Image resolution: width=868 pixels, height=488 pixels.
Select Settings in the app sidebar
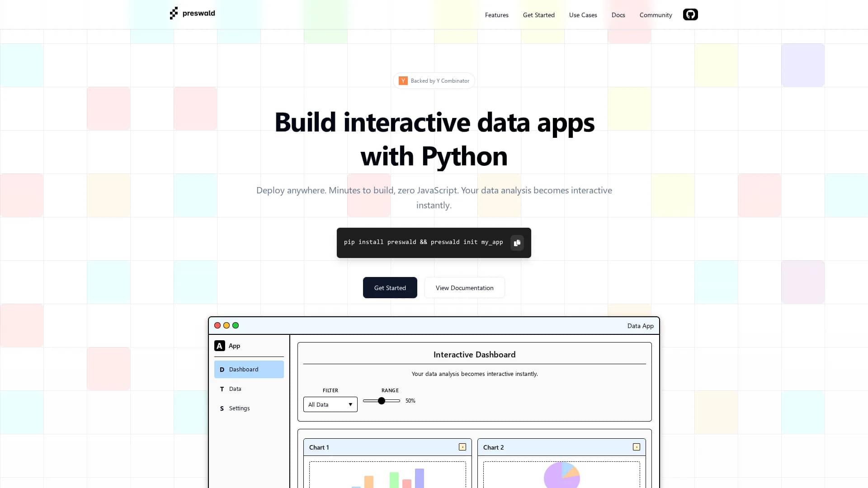click(249, 408)
